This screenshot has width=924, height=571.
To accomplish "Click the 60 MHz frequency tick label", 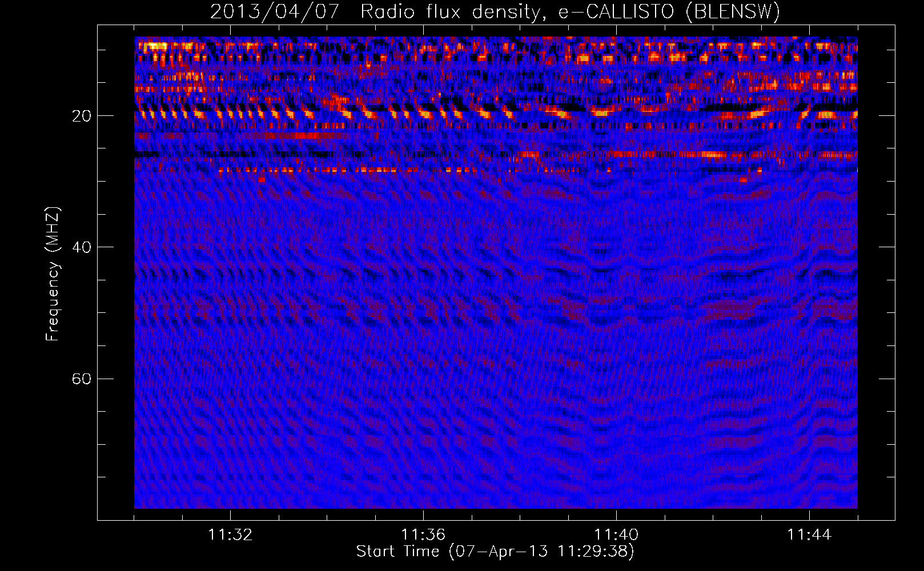I will (81, 379).
